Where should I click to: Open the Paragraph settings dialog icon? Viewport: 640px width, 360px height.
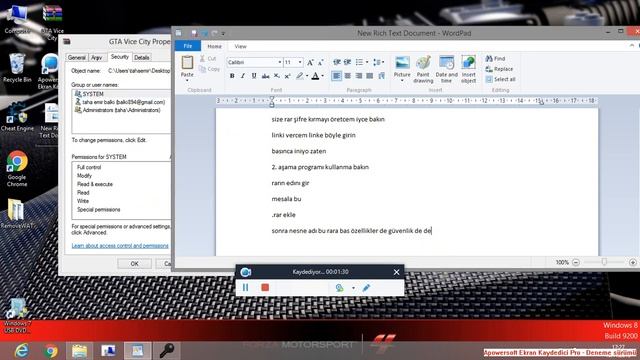click(382, 76)
